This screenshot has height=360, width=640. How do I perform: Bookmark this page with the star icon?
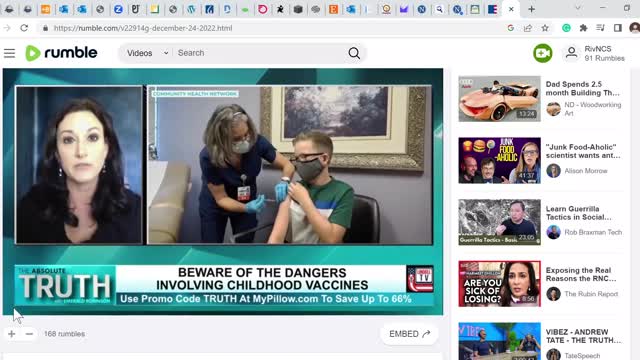coord(545,28)
